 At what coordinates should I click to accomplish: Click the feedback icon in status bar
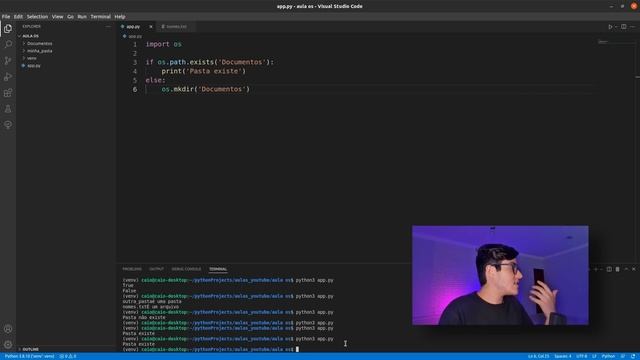(x=623, y=356)
